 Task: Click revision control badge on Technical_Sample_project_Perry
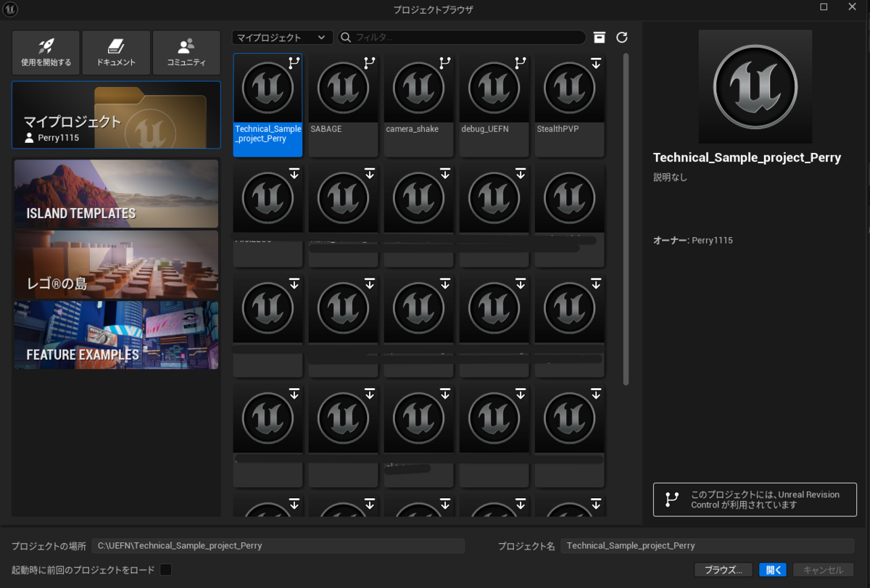[x=294, y=63]
